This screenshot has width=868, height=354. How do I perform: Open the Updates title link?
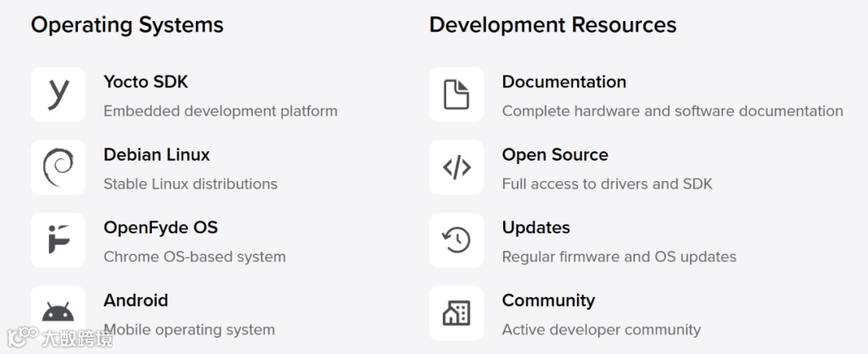(x=536, y=228)
